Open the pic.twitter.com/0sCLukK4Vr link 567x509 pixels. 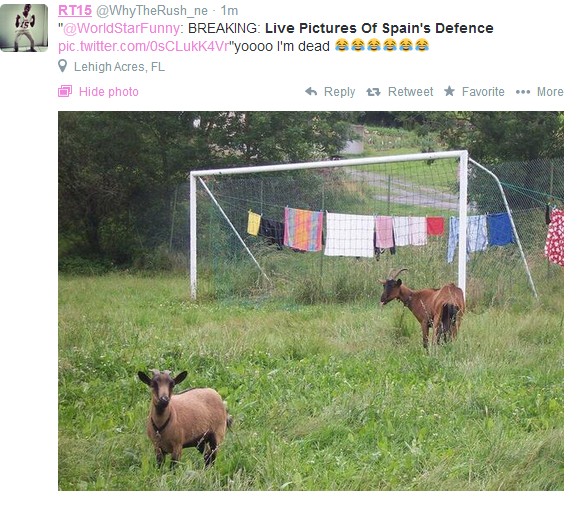(144, 46)
